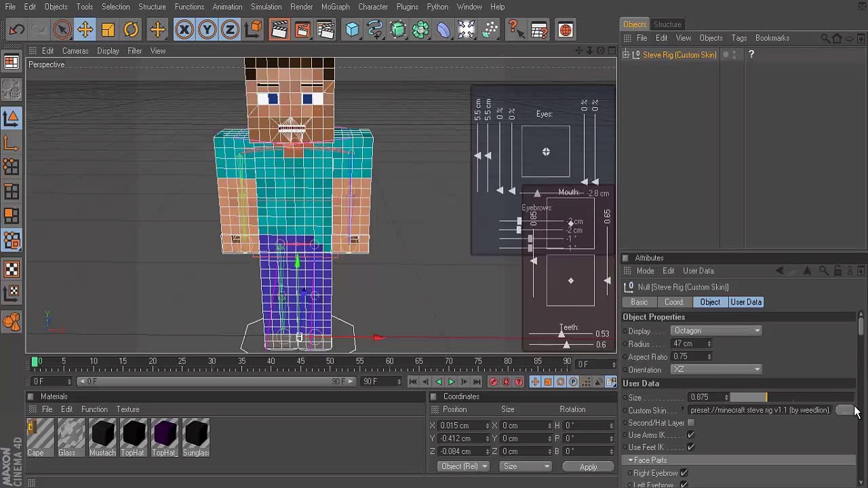Open the Simulation menu
Image resolution: width=868 pixels, height=488 pixels.
pos(266,7)
